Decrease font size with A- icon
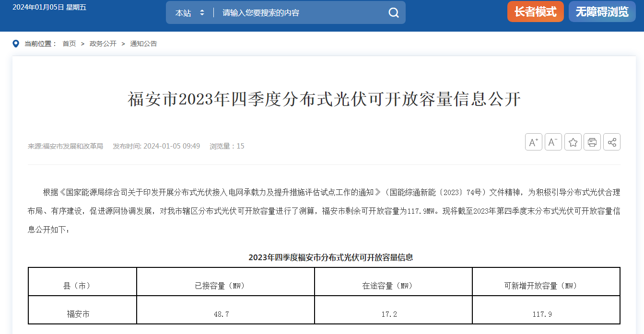The image size is (644, 334). [553, 142]
